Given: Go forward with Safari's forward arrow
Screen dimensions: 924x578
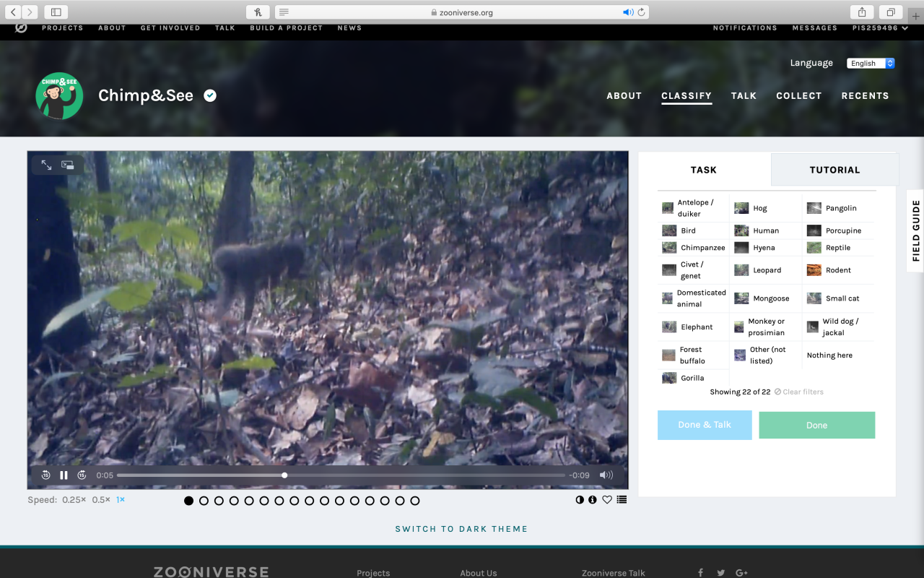Looking at the screenshot, I should (x=30, y=12).
